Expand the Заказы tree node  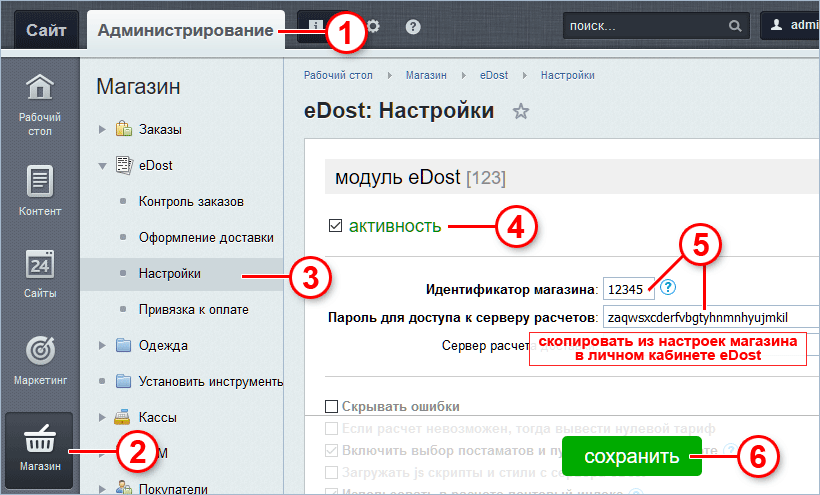point(102,129)
